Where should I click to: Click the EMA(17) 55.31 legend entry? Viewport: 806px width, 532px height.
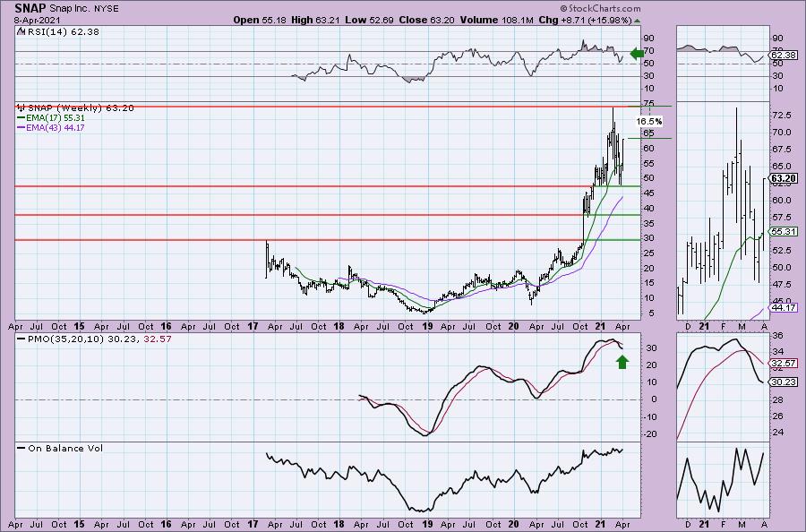56,117
